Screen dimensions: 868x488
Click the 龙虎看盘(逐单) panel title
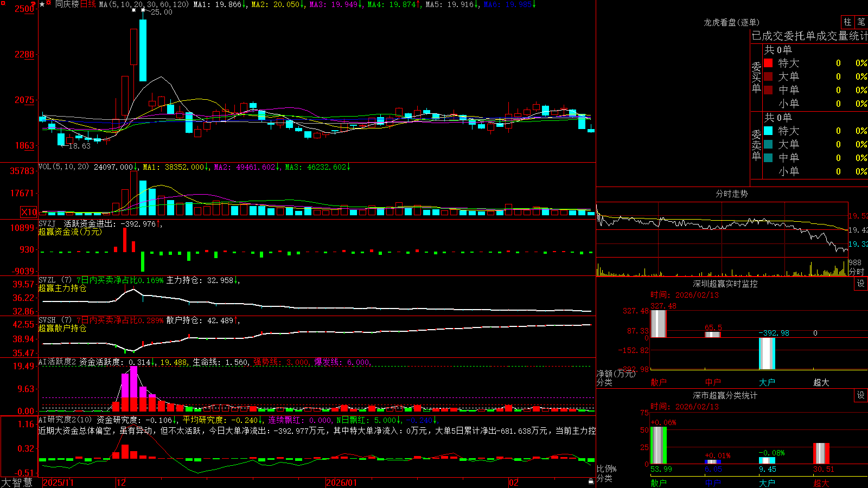coord(731,22)
